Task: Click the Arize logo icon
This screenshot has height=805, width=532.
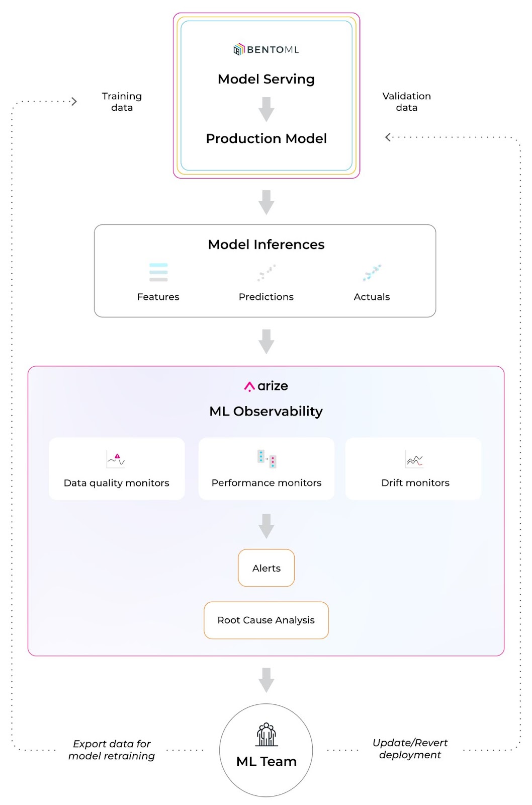Action: [249, 386]
